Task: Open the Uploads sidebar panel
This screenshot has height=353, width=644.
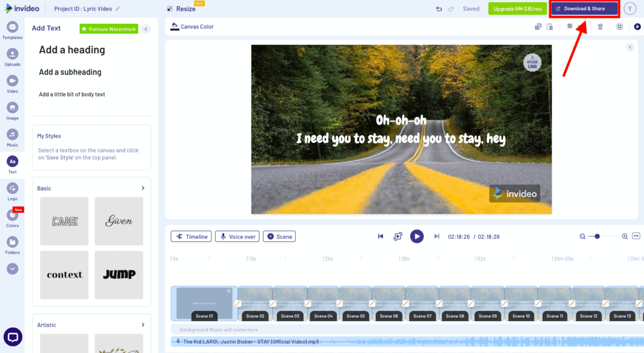Action: coord(12,57)
